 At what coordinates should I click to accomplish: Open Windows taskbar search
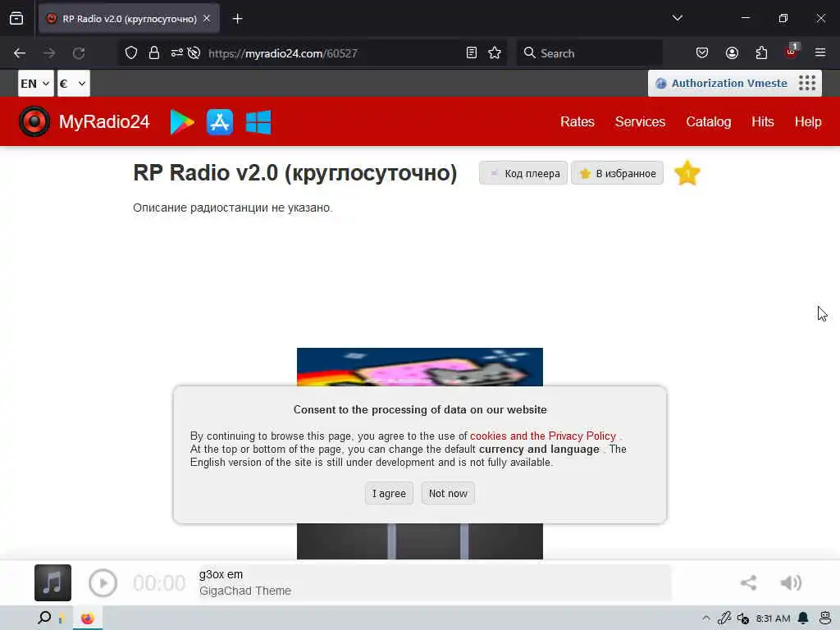pos(45,618)
